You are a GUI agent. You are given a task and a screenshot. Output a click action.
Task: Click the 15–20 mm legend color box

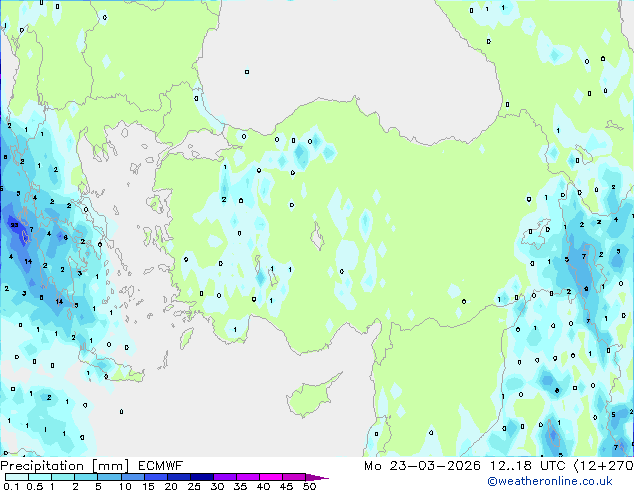point(155,477)
